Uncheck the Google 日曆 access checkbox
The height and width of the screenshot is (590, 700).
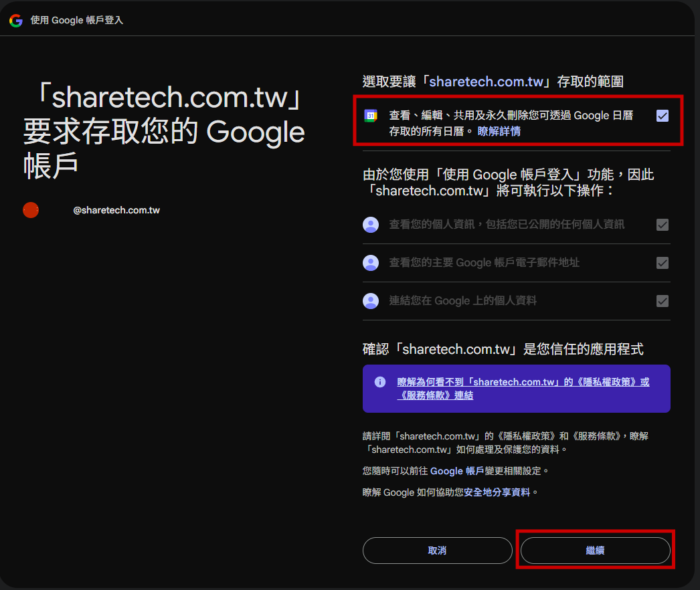[663, 116]
